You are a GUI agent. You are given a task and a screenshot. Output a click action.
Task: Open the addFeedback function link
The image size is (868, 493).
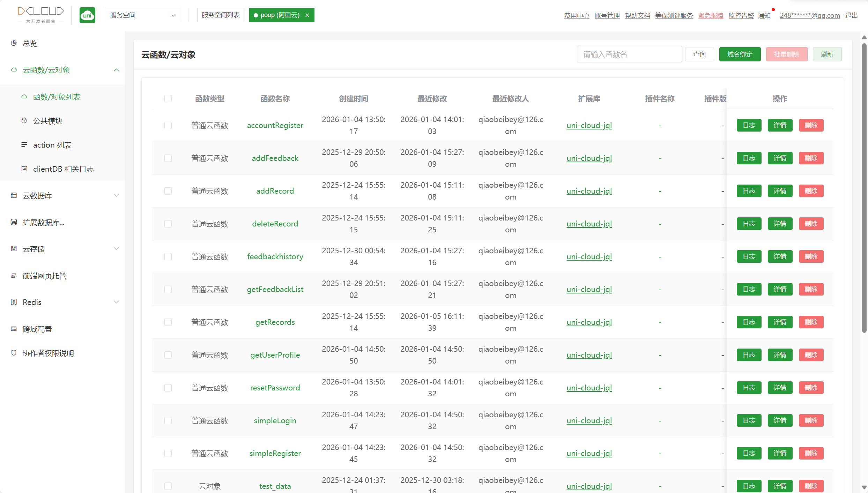click(x=275, y=158)
